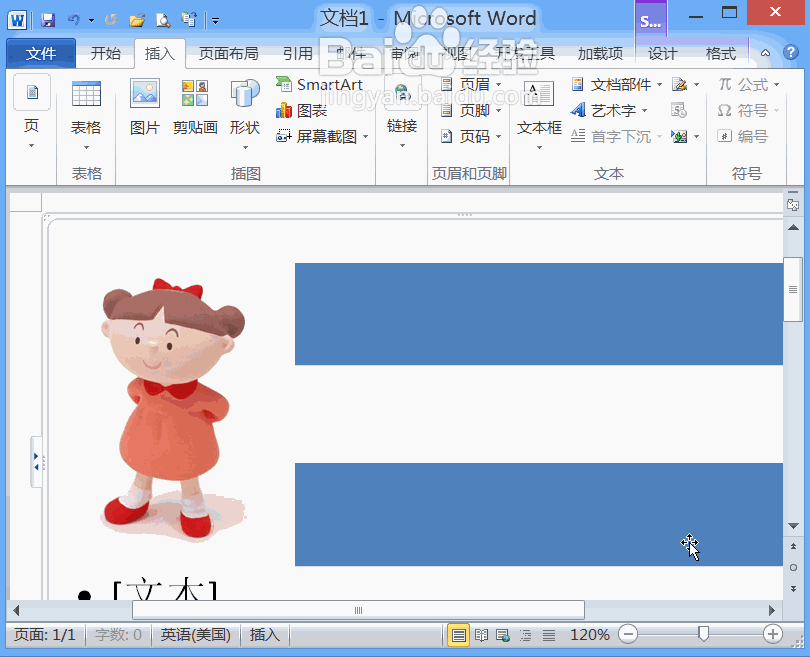The image size is (810, 657).
Task: Click the zoom slider handle
Action: pos(704,634)
